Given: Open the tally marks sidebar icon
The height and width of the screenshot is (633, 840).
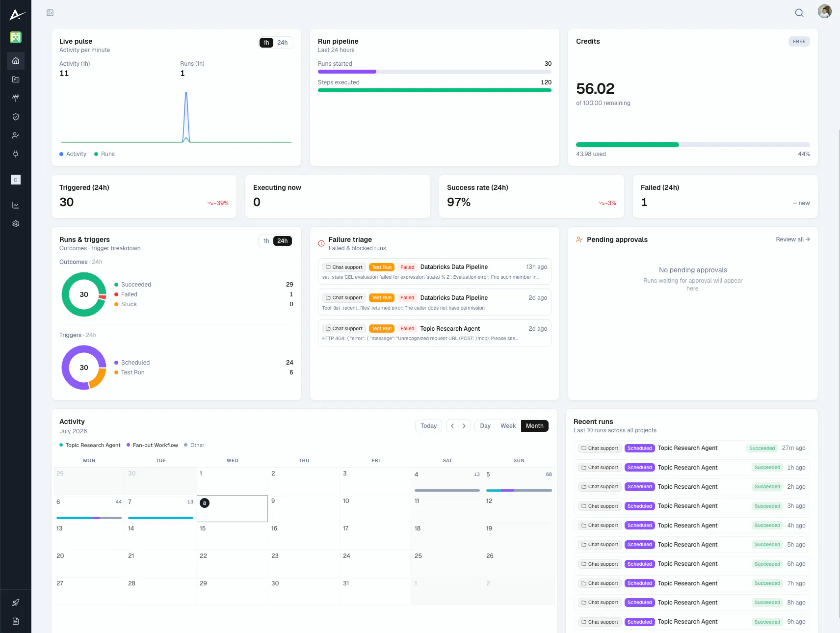Looking at the screenshot, I should pyautogui.click(x=16, y=98).
